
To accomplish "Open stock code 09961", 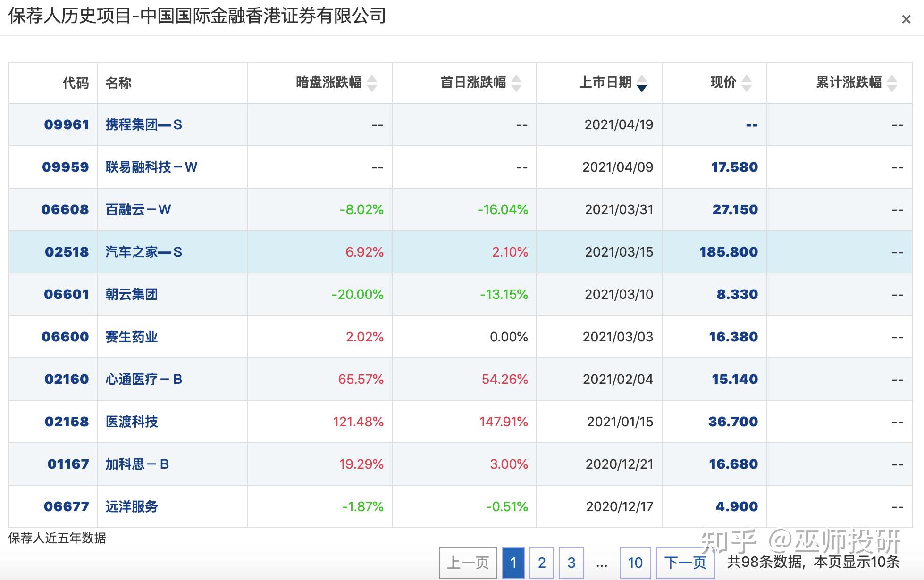I will 67,124.
